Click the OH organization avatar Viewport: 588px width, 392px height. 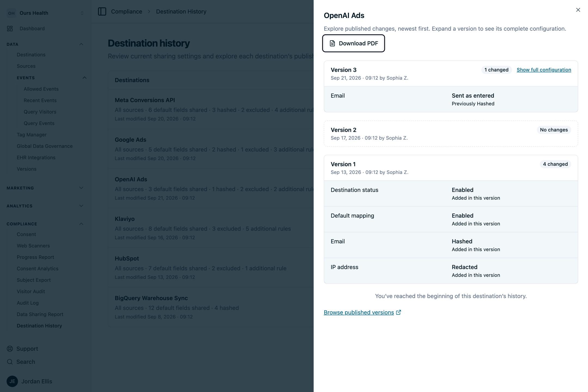click(11, 13)
